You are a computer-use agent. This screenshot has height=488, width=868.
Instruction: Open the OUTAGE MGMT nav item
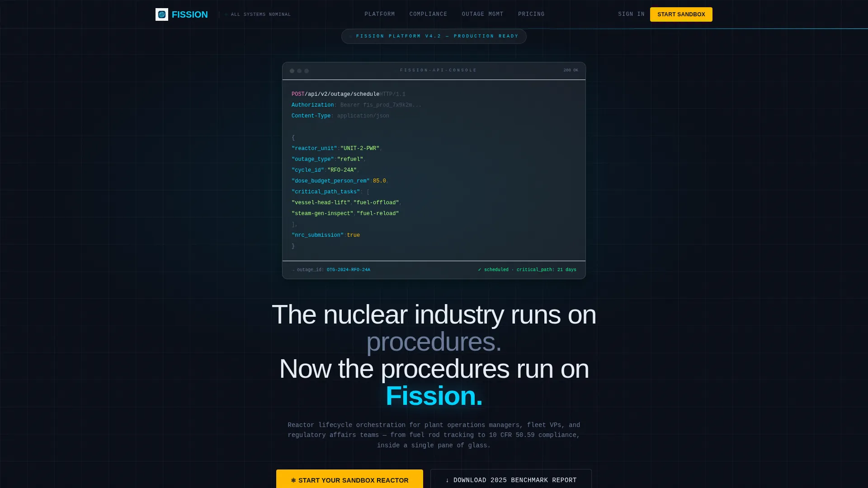tap(483, 14)
